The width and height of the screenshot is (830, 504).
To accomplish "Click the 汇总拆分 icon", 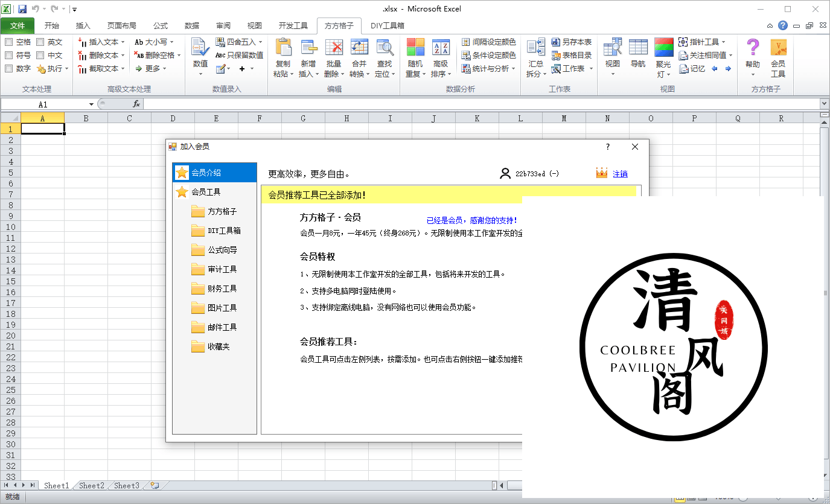I will pyautogui.click(x=535, y=48).
